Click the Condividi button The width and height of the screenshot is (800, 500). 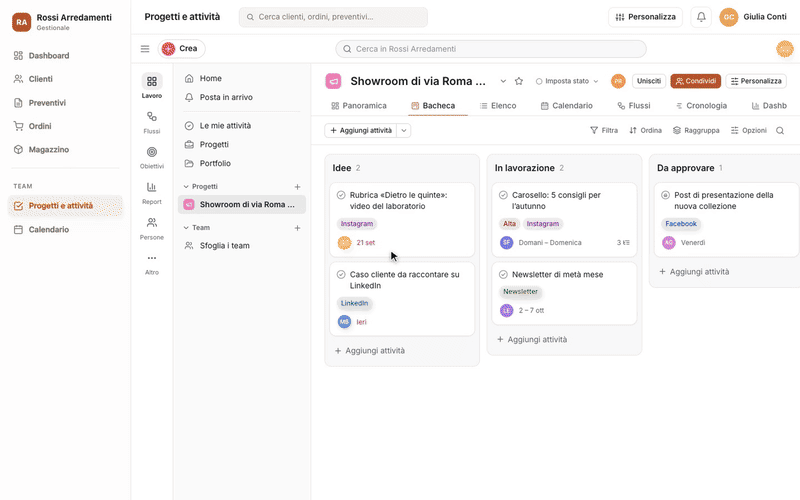(x=695, y=81)
